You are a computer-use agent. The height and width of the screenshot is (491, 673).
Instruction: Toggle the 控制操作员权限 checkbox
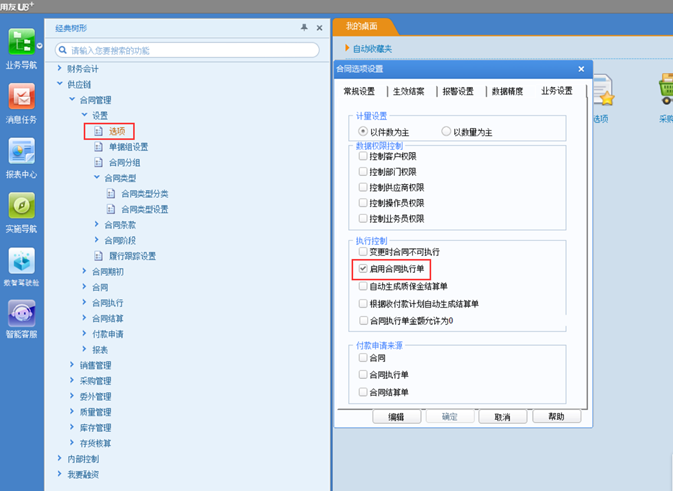tap(363, 203)
